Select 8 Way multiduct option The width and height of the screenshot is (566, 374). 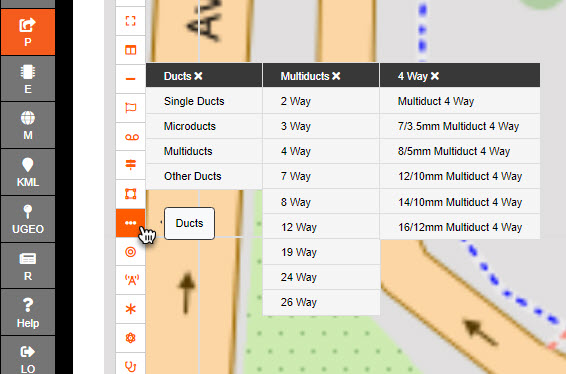(x=321, y=202)
